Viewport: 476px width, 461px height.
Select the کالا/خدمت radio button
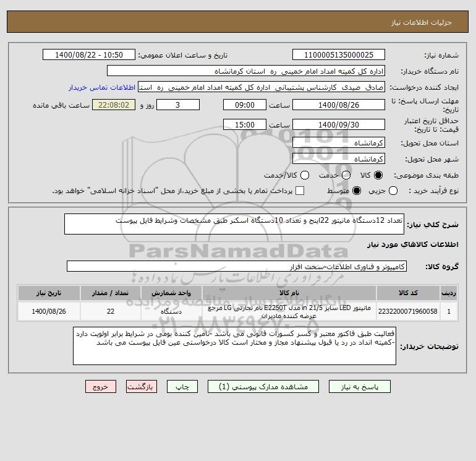(x=305, y=175)
